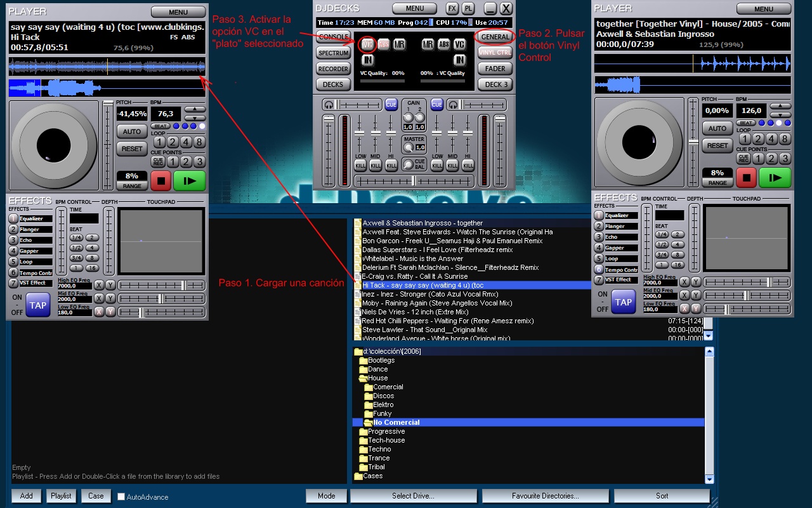
Task: Start playback on the left player
Action: pyautogui.click(x=190, y=180)
